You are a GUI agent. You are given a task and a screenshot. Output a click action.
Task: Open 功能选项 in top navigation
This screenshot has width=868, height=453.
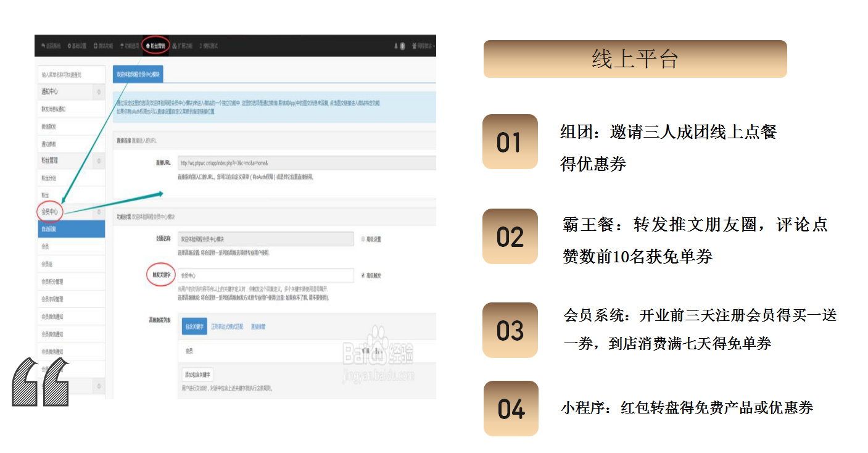coord(130,46)
